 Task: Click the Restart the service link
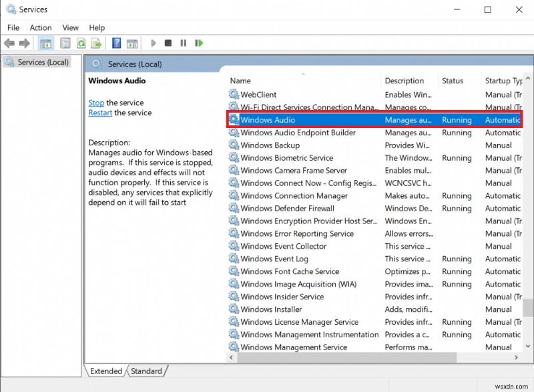point(99,113)
